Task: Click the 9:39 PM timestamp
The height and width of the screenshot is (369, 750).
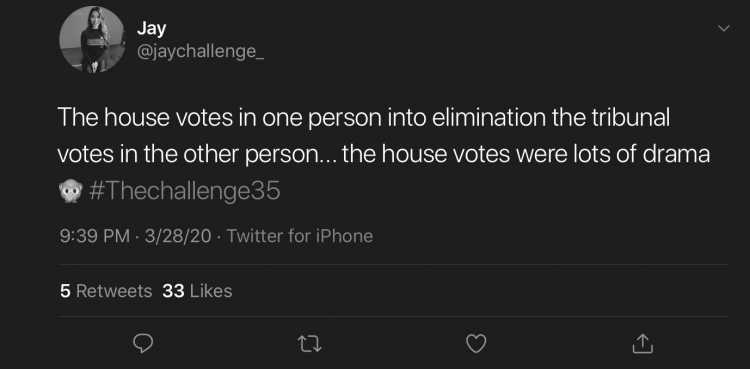Action: pyautogui.click(x=94, y=236)
